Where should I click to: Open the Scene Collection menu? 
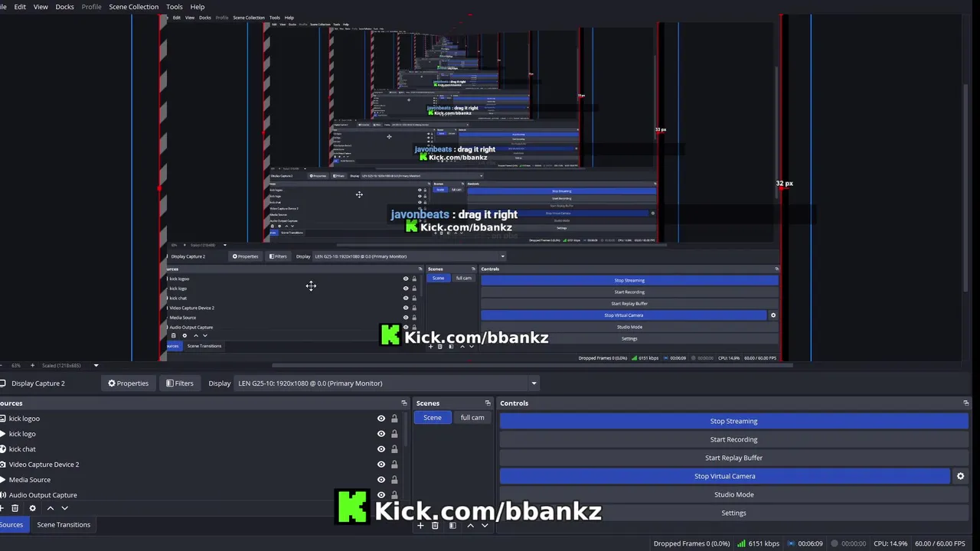[x=134, y=7]
